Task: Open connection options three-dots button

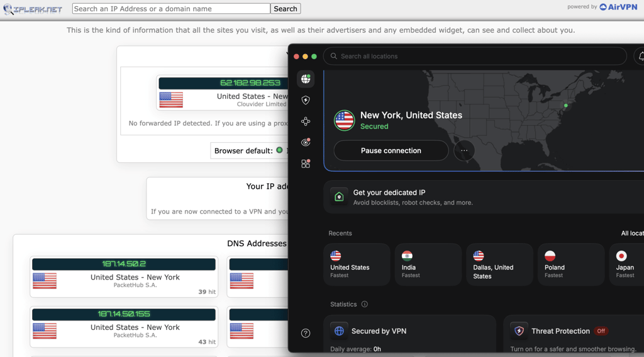Action: click(x=464, y=150)
